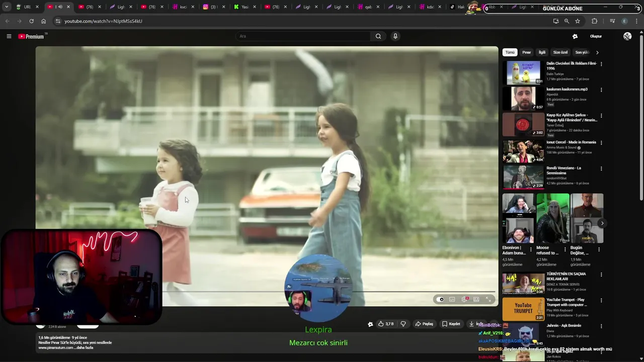Open the browser extensions puzzle icon
Viewport: 644px width, 362px height.
[x=595, y=21]
